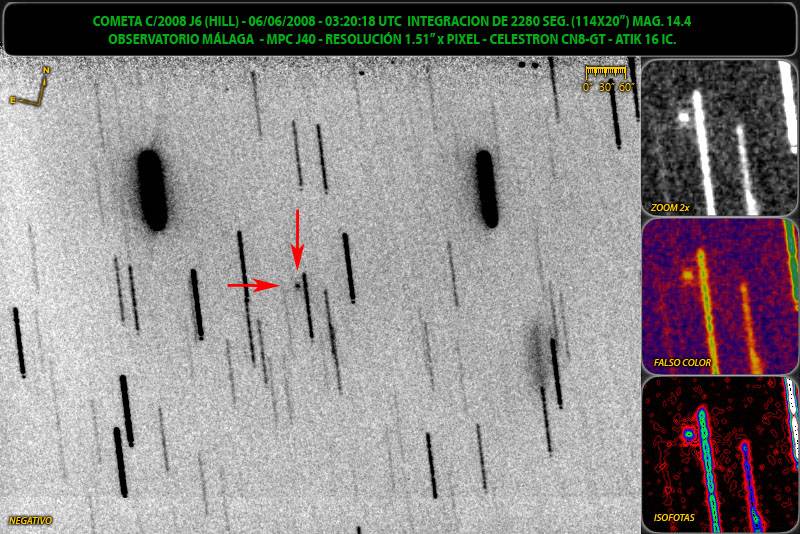Click the white comet spot in ZOOM 2x panel
The image size is (800, 534).
click(684, 117)
